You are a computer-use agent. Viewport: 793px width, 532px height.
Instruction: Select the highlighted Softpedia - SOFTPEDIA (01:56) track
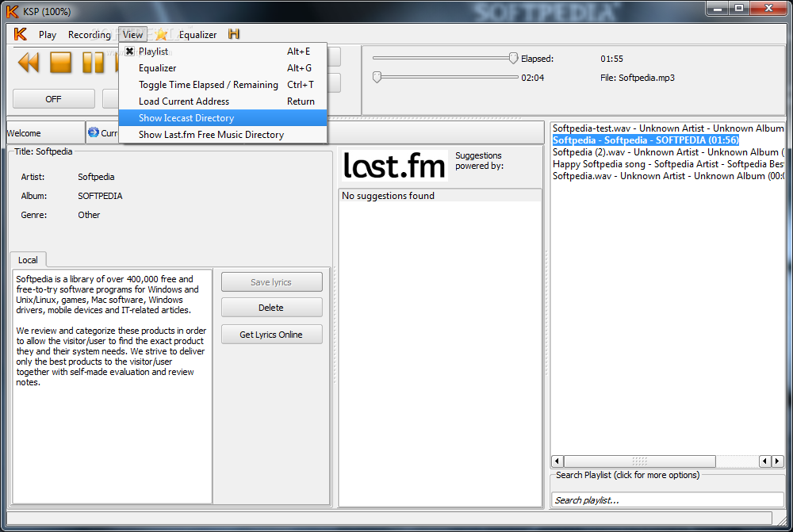[646, 140]
